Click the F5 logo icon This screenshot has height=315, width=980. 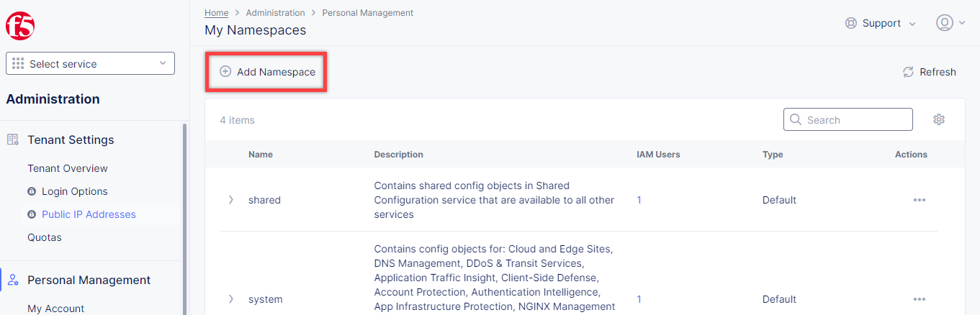click(x=20, y=26)
